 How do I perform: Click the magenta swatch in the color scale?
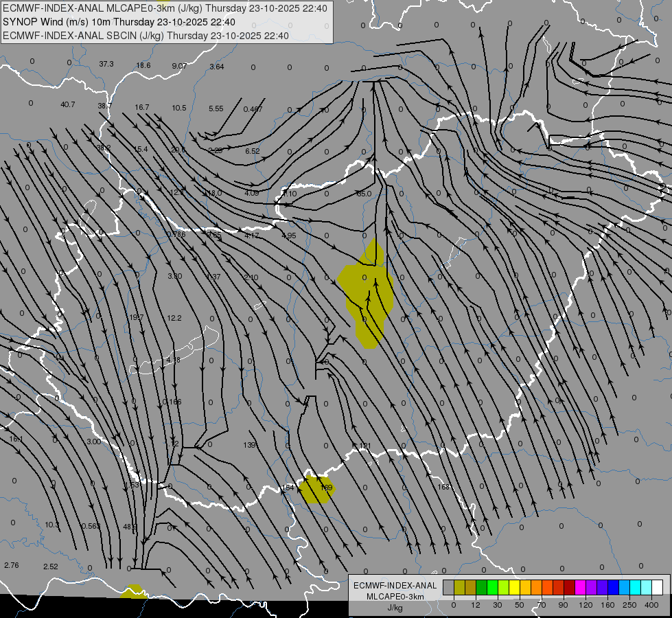pyautogui.click(x=581, y=587)
